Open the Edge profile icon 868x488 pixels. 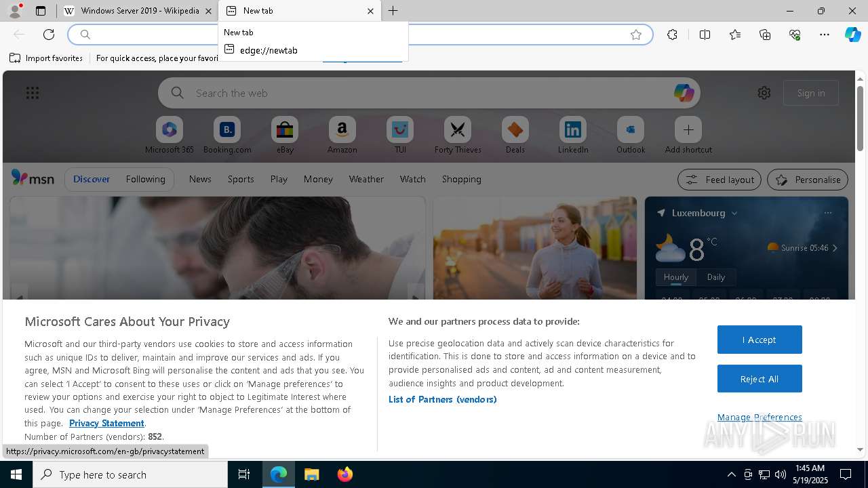[x=15, y=11]
